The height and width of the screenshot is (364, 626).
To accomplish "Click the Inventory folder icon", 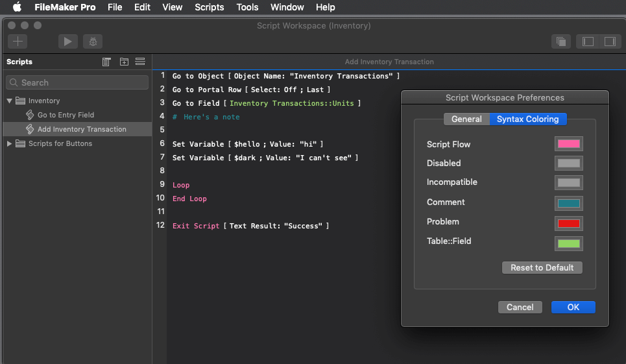I will 20,101.
